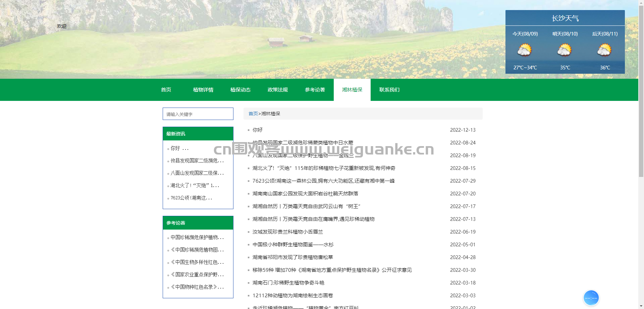Viewport: 644px width, 309px height.
Task: Open reference 中国珍稀濒危保护植物
Action: (x=197, y=237)
